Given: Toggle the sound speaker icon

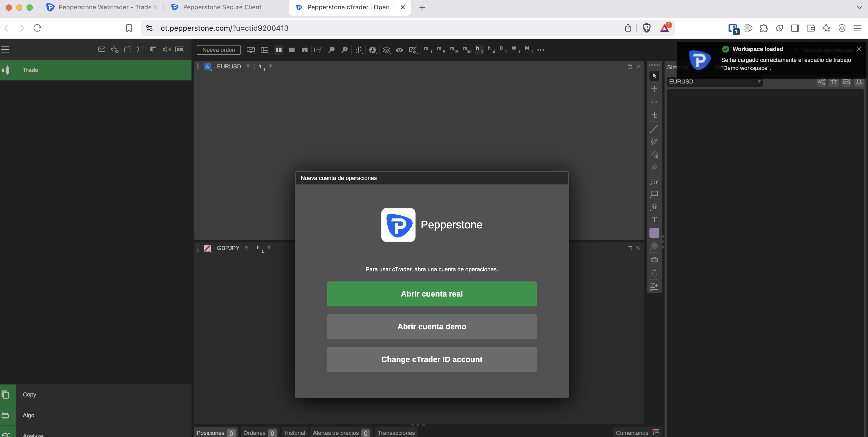Looking at the screenshot, I should (167, 49).
